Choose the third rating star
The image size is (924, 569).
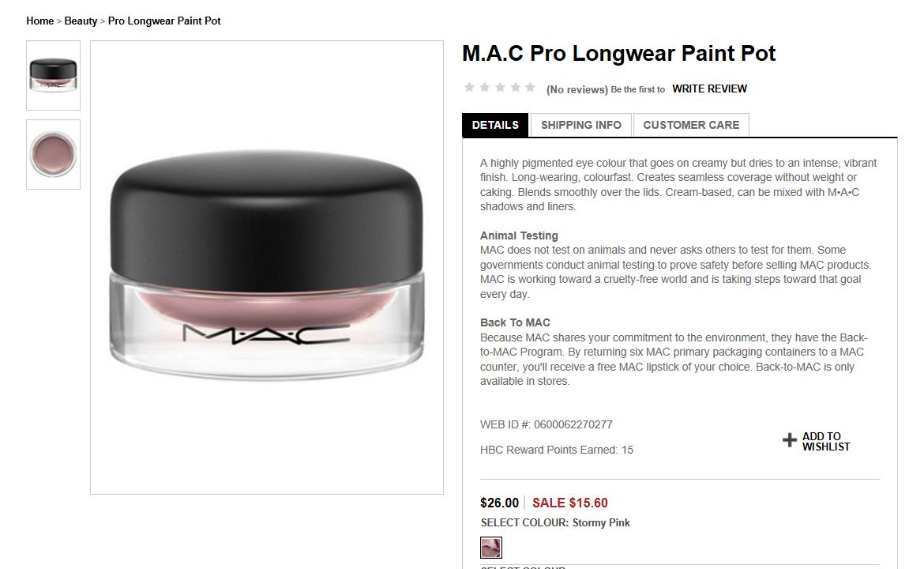point(500,87)
